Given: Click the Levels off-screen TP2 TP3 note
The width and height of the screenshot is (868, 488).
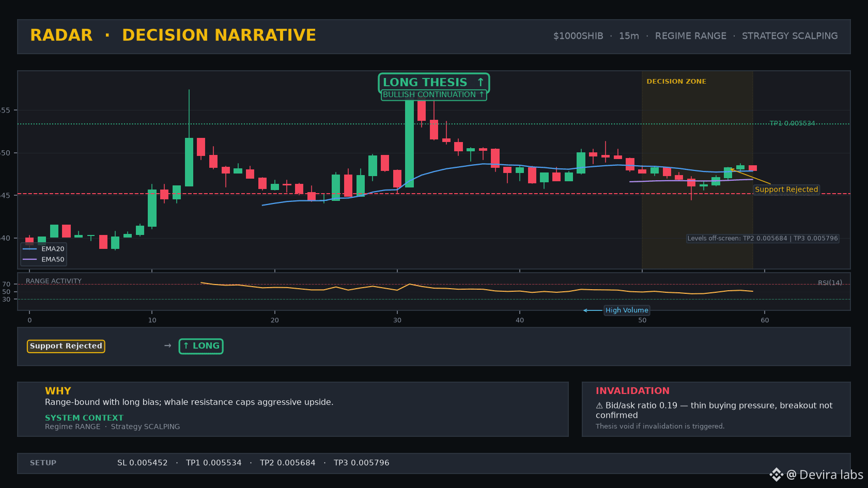Looking at the screenshot, I should click(763, 239).
